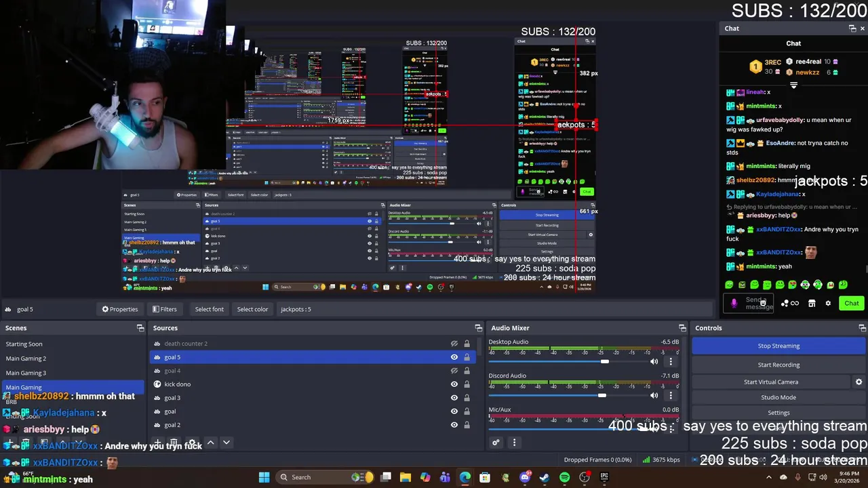The image size is (868, 488).
Task: Open Audio Mixer advanced audio properties gear
Action: click(x=496, y=443)
